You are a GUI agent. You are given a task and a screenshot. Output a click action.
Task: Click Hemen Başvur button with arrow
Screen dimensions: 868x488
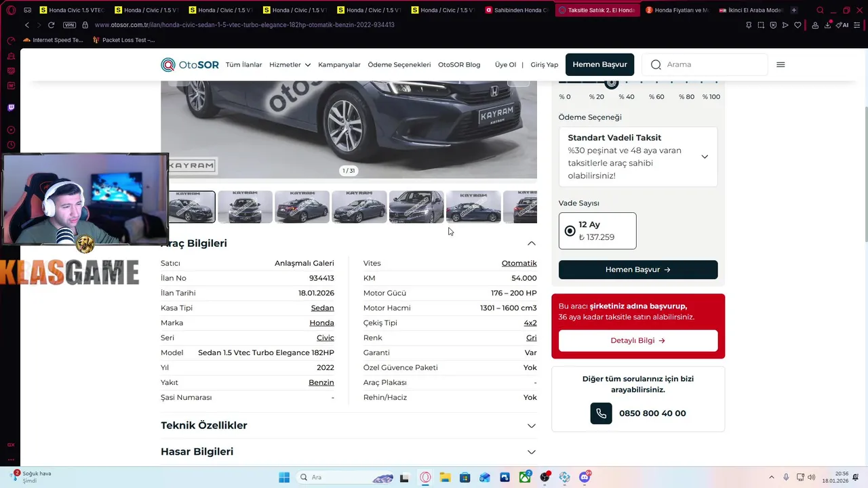point(638,270)
